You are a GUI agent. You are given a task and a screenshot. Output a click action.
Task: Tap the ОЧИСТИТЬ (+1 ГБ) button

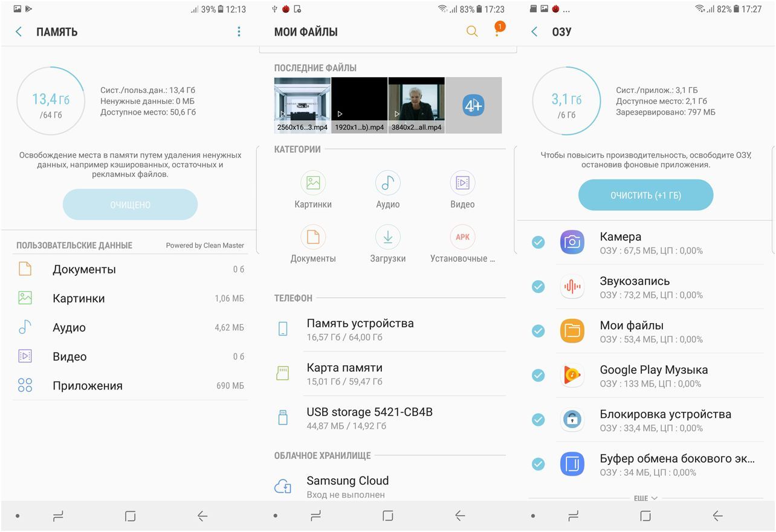(x=645, y=194)
